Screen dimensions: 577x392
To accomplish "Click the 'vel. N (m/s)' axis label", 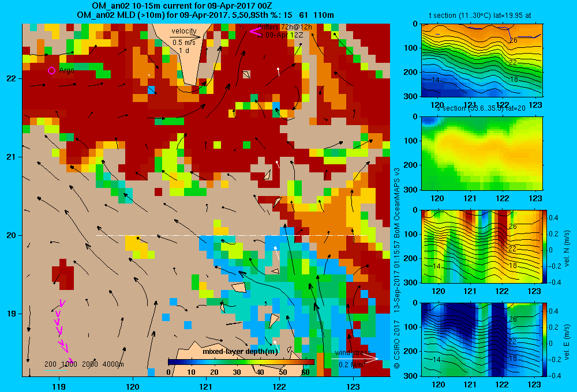I will 567,248.
